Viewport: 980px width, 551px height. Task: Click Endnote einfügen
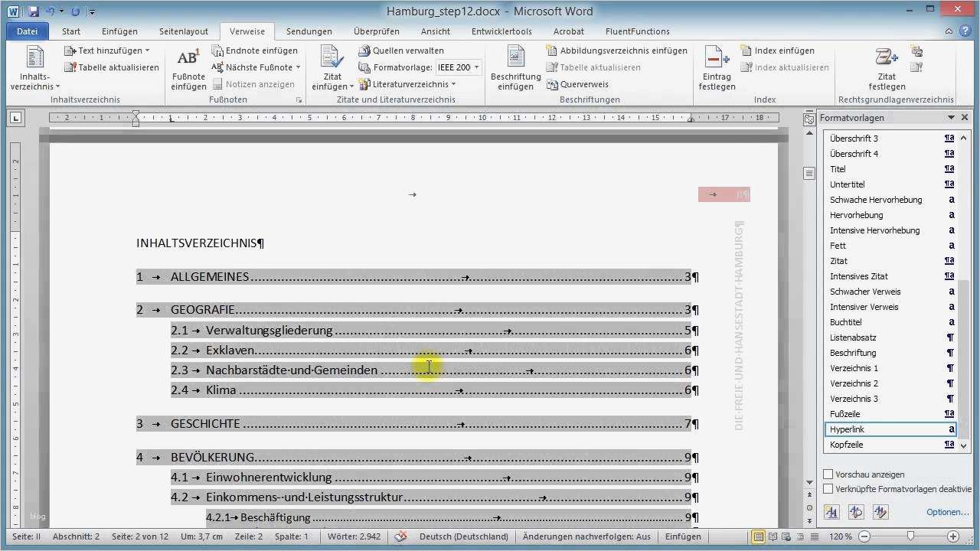[x=256, y=51]
